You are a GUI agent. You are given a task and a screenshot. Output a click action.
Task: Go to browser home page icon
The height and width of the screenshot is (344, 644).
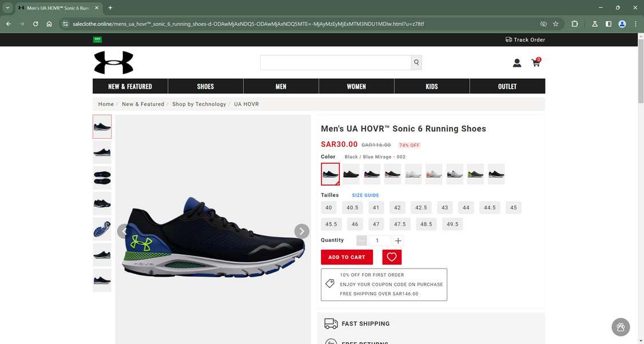[x=49, y=24]
